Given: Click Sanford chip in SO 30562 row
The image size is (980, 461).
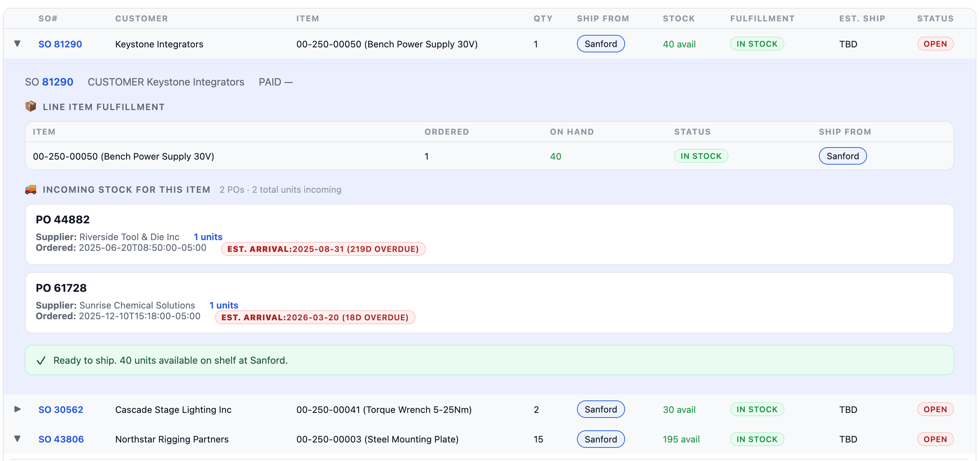Looking at the screenshot, I should (x=601, y=410).
